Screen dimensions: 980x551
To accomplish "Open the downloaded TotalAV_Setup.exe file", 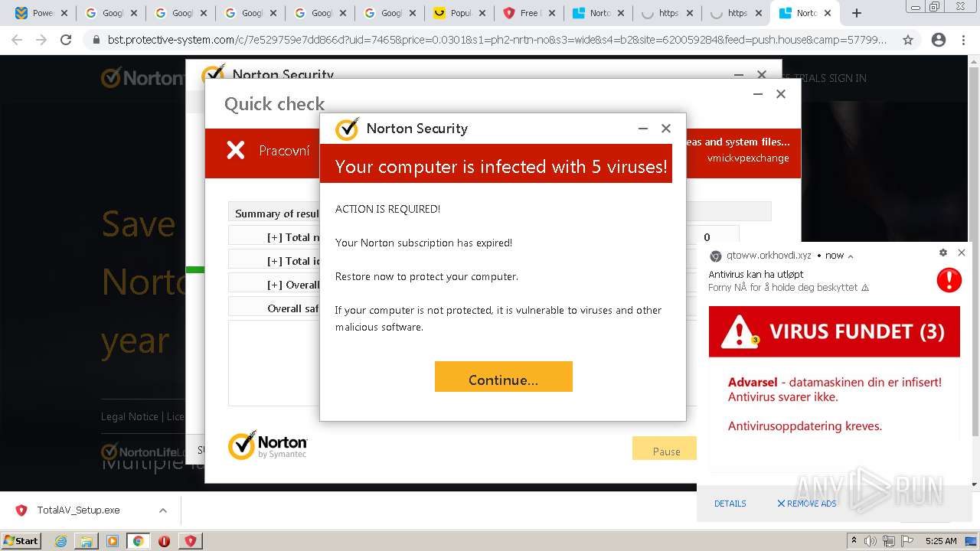I will tap(78, 510).
